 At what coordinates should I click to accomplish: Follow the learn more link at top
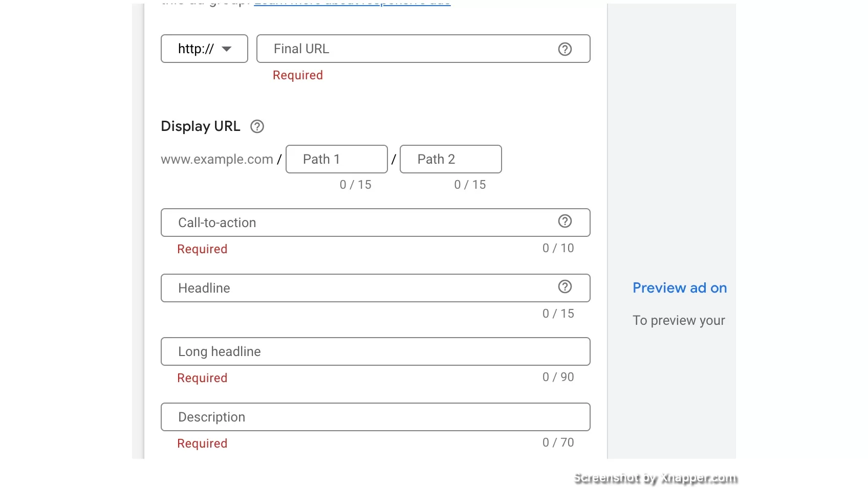click(x=352, y=3)
